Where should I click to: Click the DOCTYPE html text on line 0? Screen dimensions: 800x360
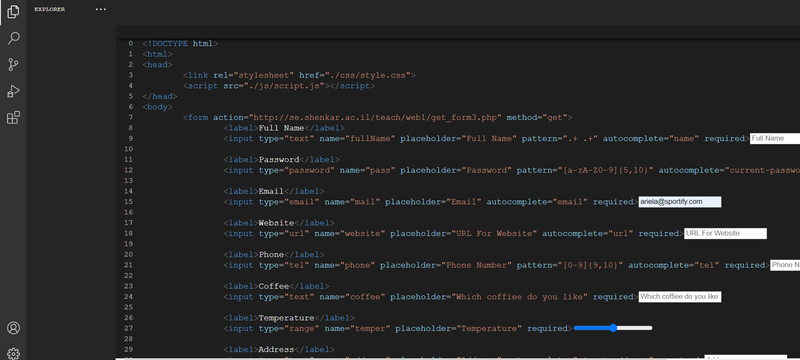point(180,43)
